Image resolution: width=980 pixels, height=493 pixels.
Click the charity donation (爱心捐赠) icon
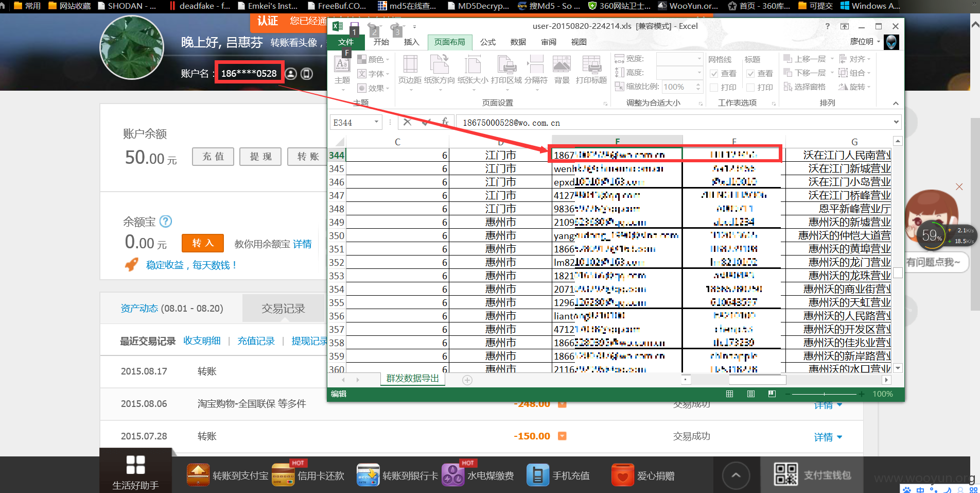pyautogui.click(x=623, y=475)
